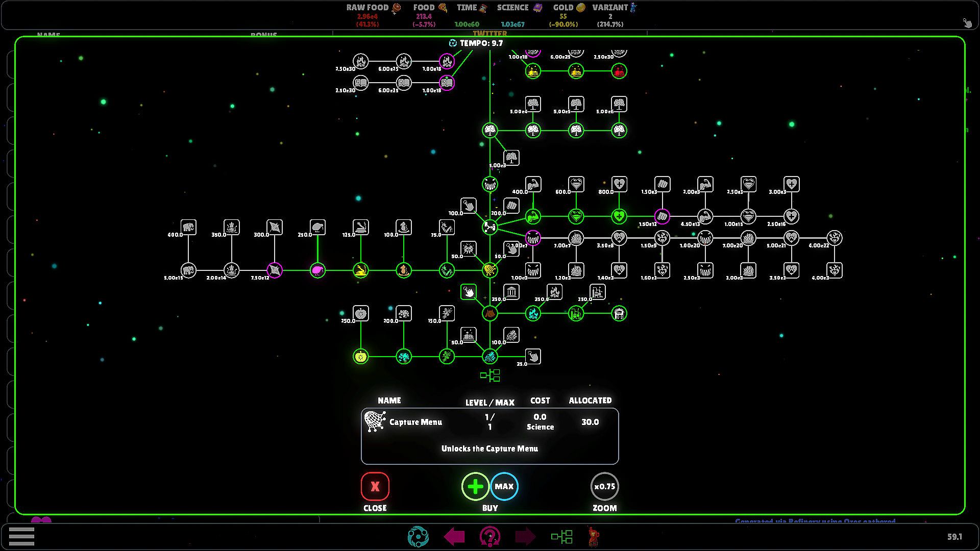Click the teal swirl icon in bottom bar
The width and height of the screenshot is (980, 551).
418,536
